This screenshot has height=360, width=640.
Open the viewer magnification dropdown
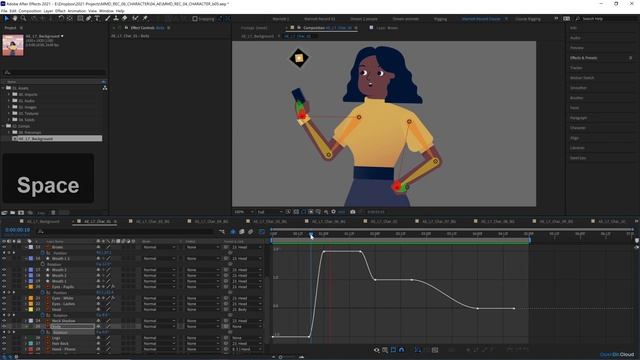click(x=244, y=212)
